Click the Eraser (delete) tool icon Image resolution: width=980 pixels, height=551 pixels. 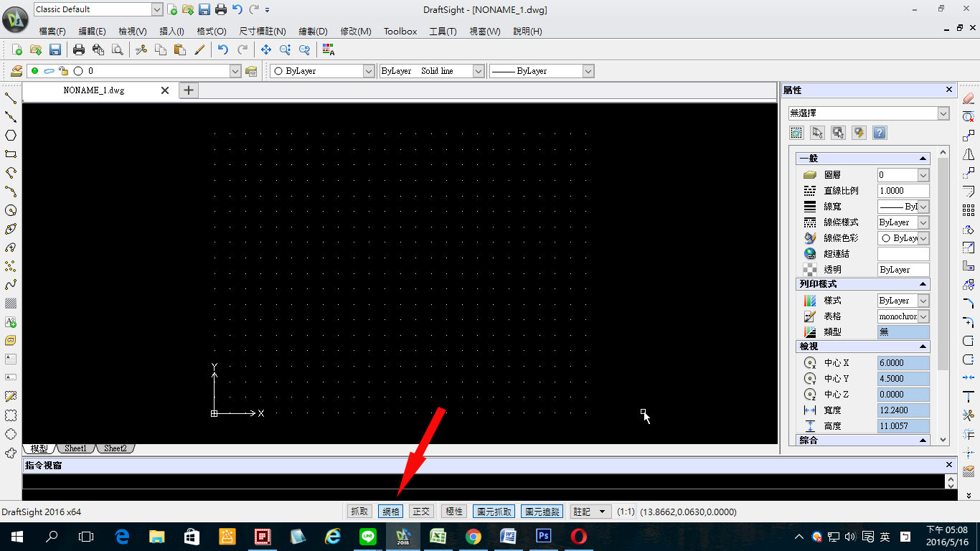(x=969, y=98)
